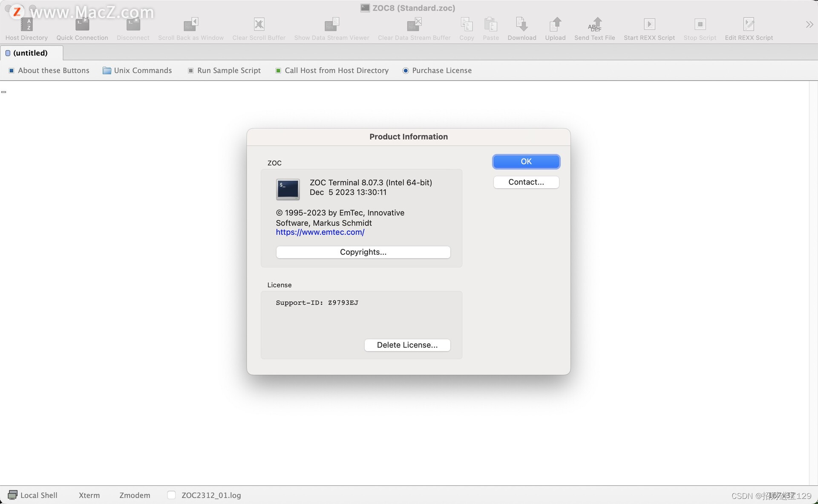Click the Stop Script toolbar icon
818x504 pixels.
click(x=700, y=25)
